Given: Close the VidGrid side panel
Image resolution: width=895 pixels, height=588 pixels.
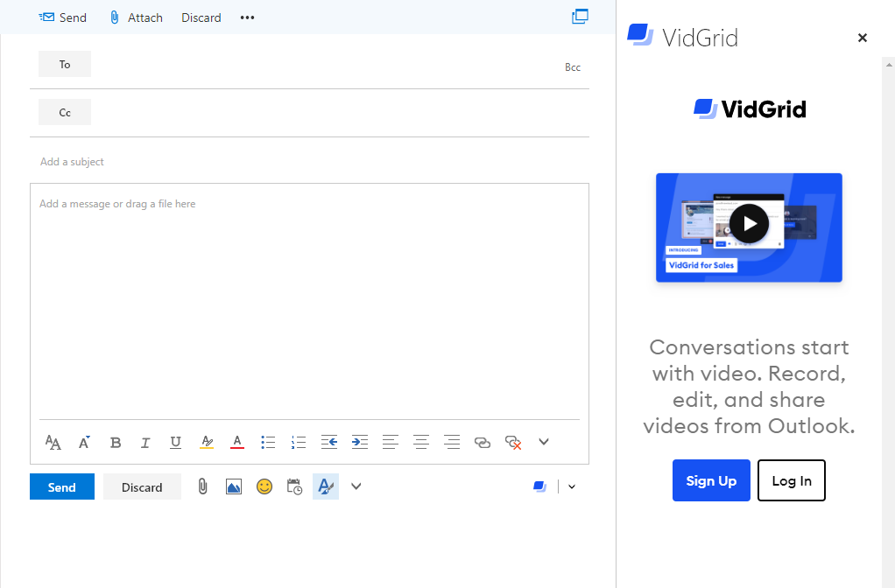Looking at the screenshot, I should point(863,38).
